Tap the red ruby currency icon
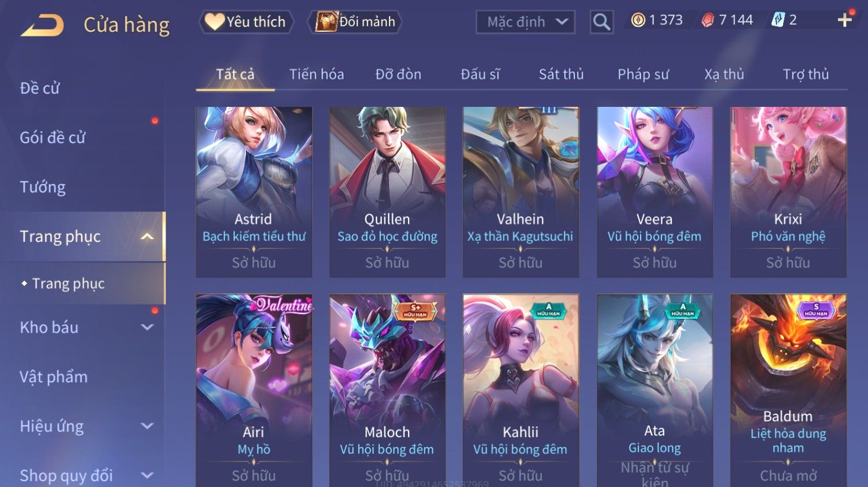868x487 pixels. coord(708,20)
